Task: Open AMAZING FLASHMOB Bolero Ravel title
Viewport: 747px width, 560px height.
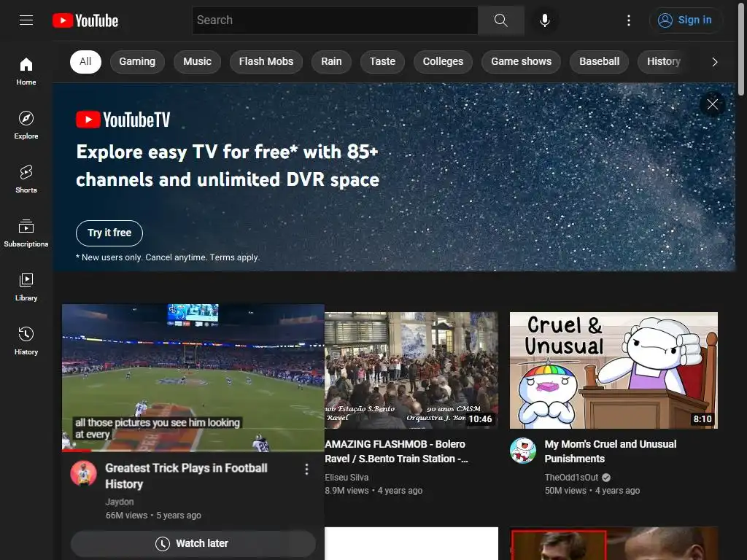Action: click(x=396, y=451)
